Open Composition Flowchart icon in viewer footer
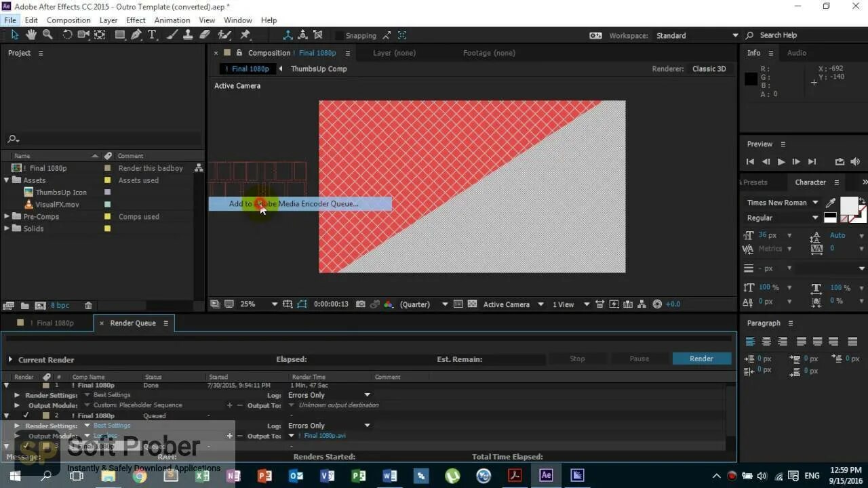Image resolution: width=868 pixels, height=488 pixels. coord(642,304)
